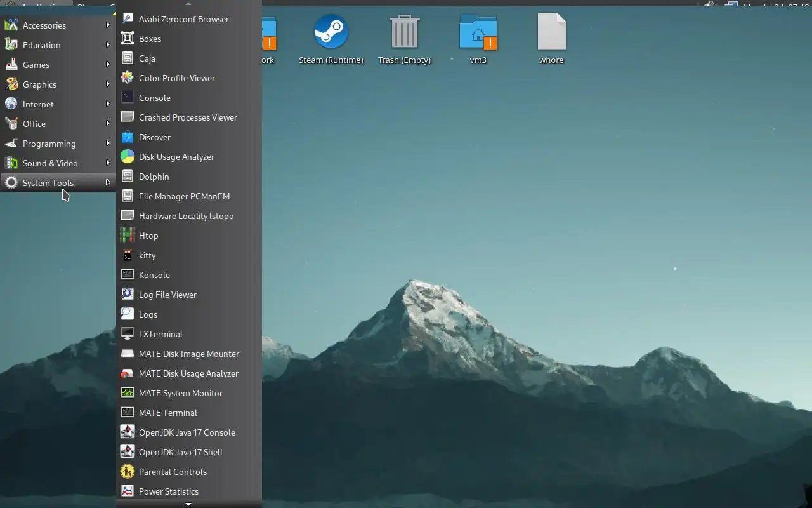Open Htop via its meter icon
812x508 pixels.
click(128, 236)
